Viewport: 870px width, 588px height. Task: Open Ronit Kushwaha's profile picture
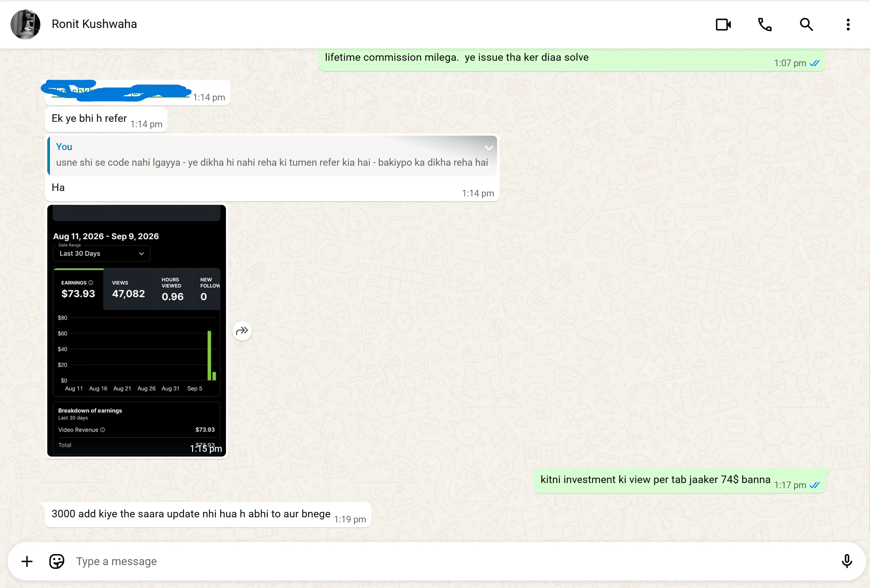[26, 24]
